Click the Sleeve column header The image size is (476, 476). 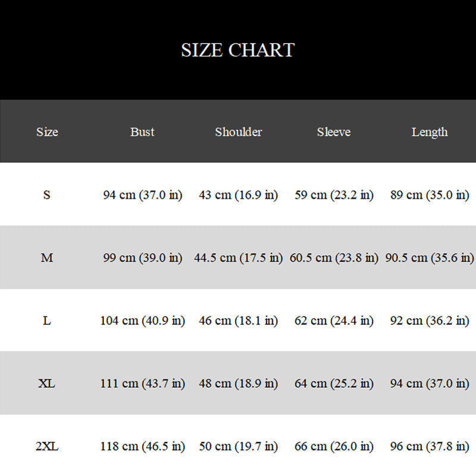(x=334, y=132)
